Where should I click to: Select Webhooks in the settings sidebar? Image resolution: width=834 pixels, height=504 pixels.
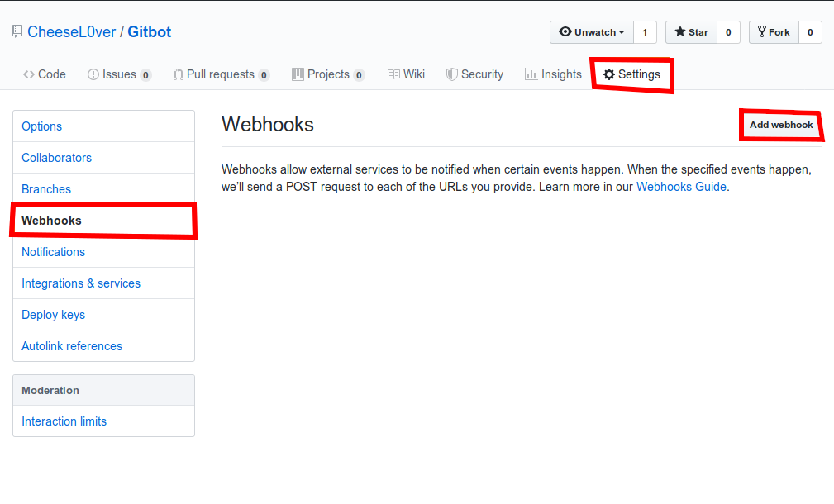(x=103, y=221)
